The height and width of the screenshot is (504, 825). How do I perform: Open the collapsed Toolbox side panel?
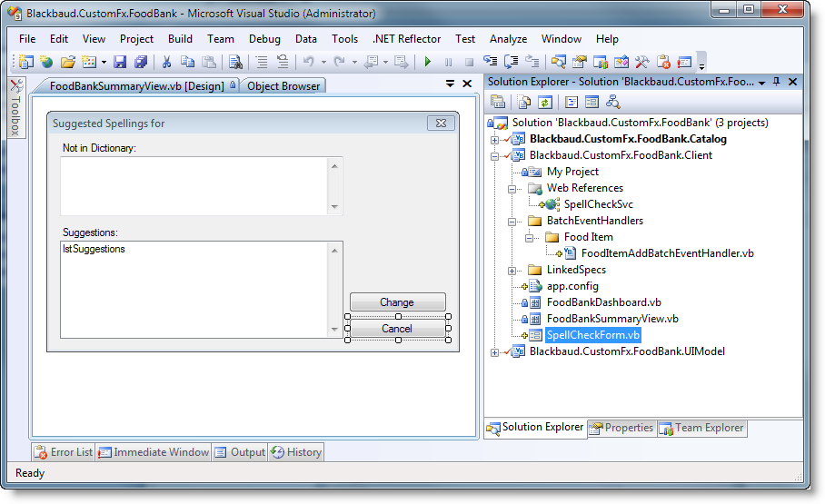coord(16,108)
